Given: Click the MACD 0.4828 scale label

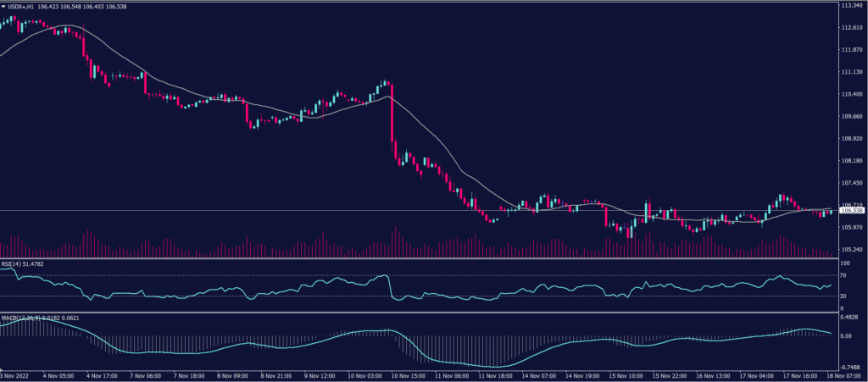Looking at the screenshot, I should 849,318.
